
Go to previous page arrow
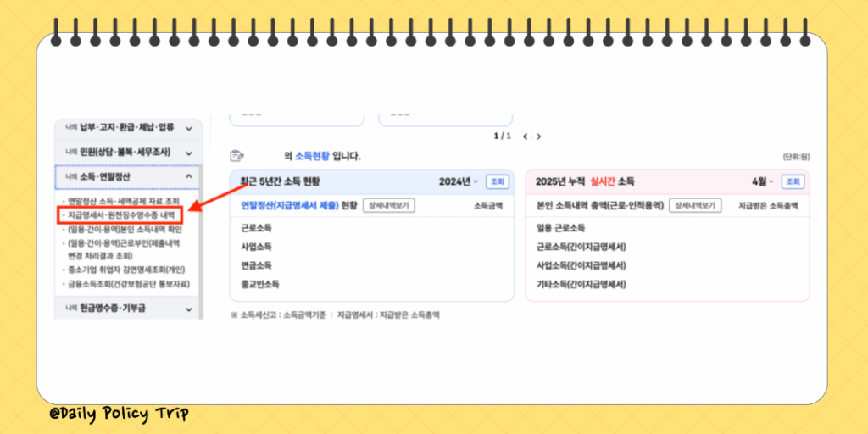(525, 136)
